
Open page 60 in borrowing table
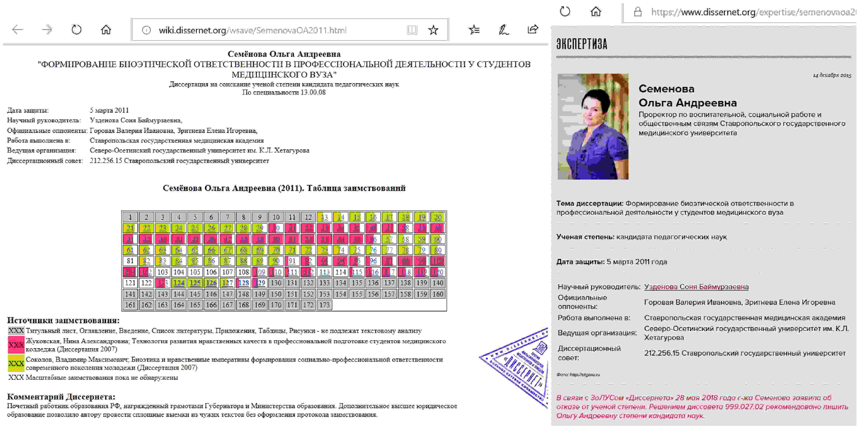click(x=438, y=239)
